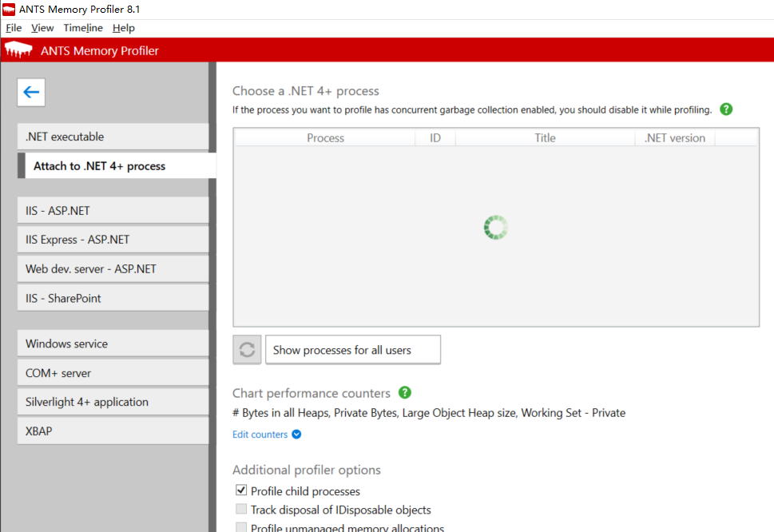Click the ANTS logo in the red banner
The width and height of the screenshot is (774, 532).
coord(18,50)
